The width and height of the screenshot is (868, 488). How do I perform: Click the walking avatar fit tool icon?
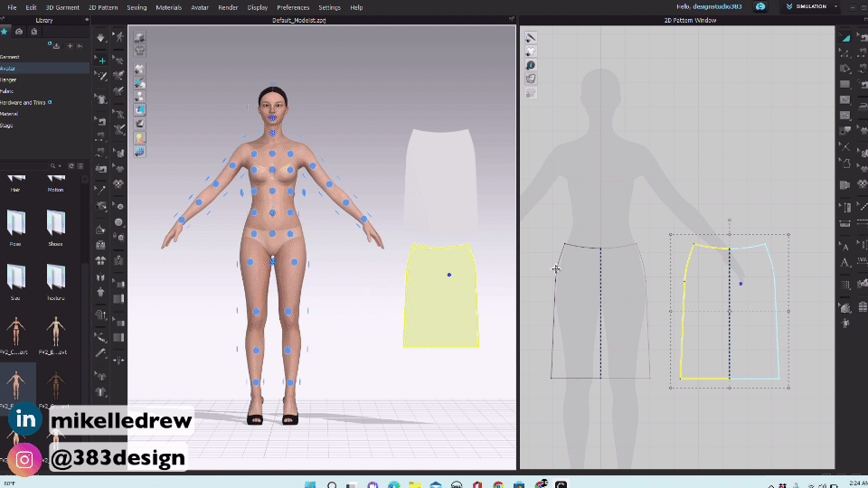pos(118,37)
